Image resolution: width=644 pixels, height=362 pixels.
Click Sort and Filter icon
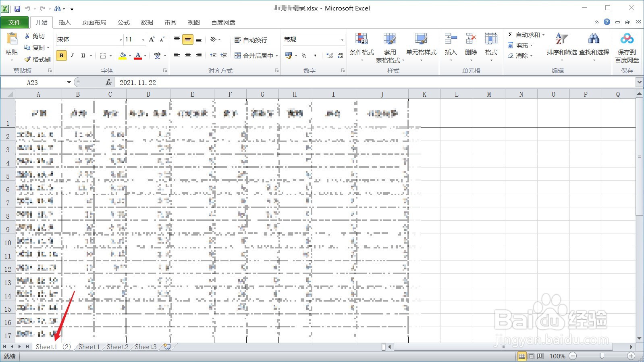coord(561,39)
